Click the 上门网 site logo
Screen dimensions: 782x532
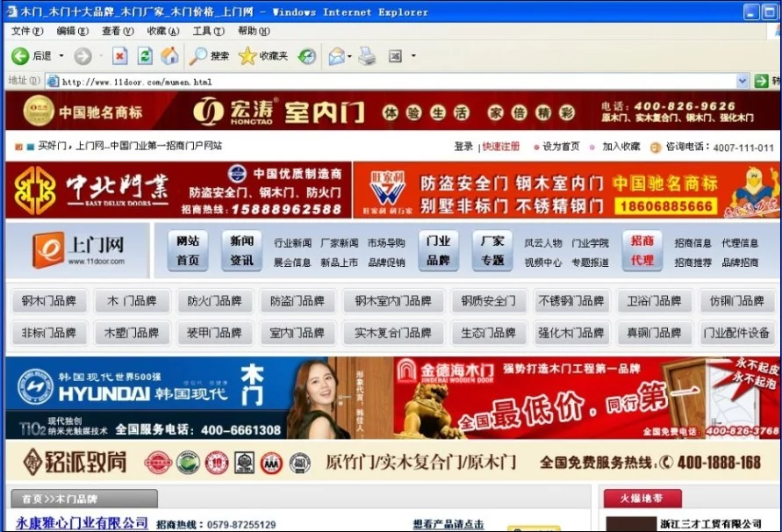(79, 249)
